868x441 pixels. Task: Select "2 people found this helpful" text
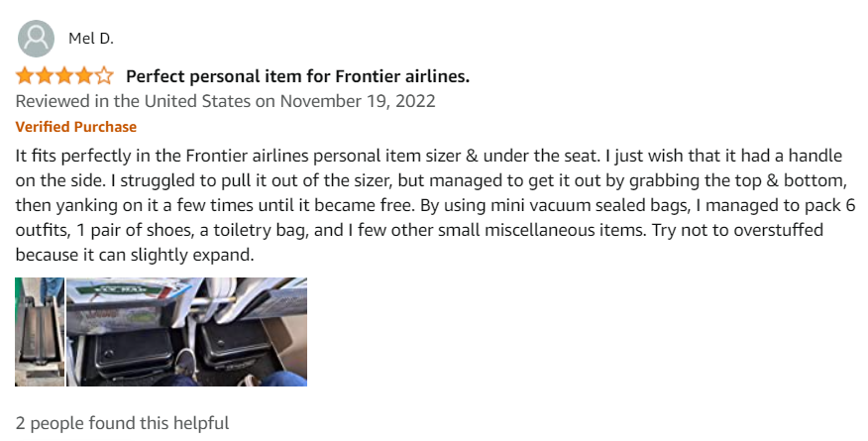pos(122,423)
